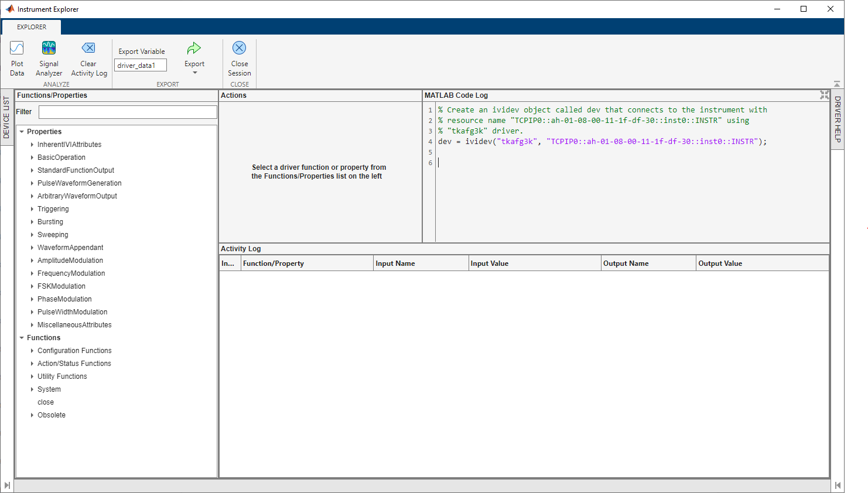Open the Plot Data tool
868x493 pixels.
tap(17, 59)
